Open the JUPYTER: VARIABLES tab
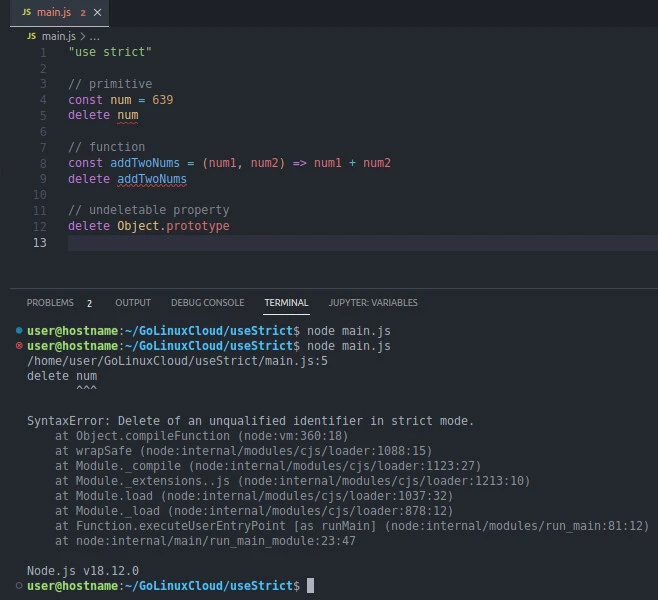658x600 pixels. click(373, 303)
